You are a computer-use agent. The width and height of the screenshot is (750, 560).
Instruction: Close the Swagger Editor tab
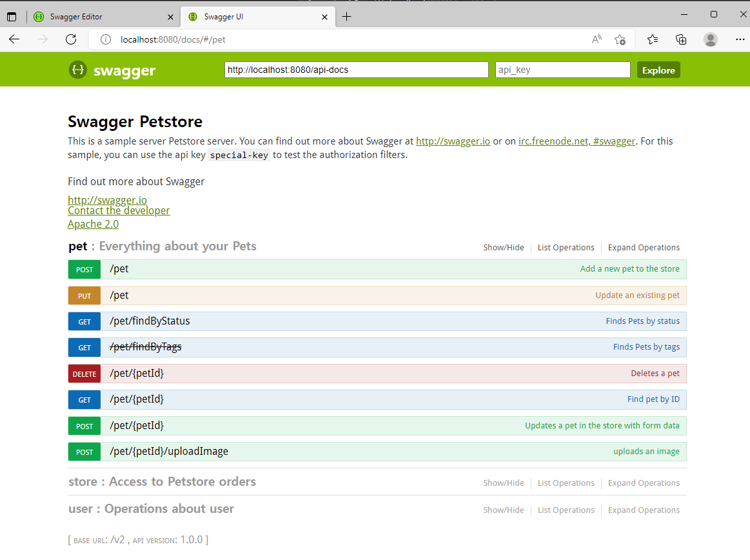[x=170, y=17]
